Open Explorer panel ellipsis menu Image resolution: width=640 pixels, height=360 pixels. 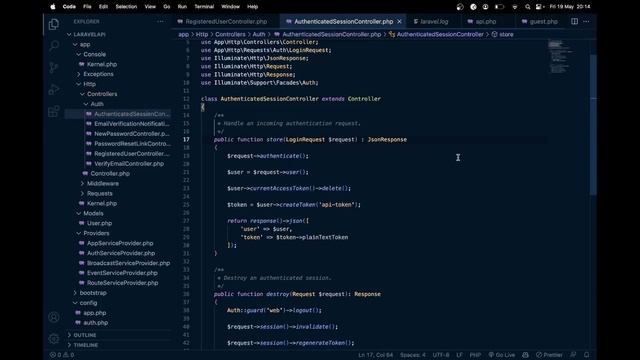(x=160, y=21)
